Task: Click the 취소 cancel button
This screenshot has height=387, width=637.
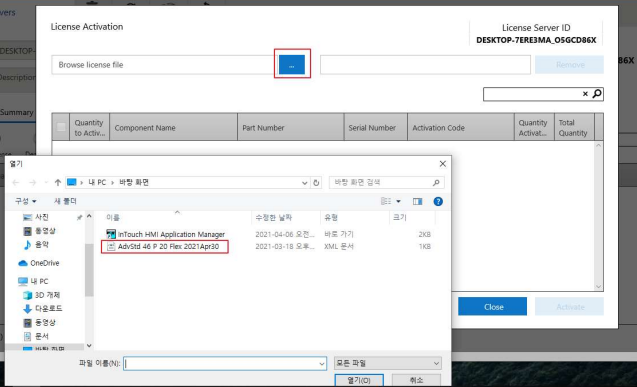Action: tap(416, 380)
